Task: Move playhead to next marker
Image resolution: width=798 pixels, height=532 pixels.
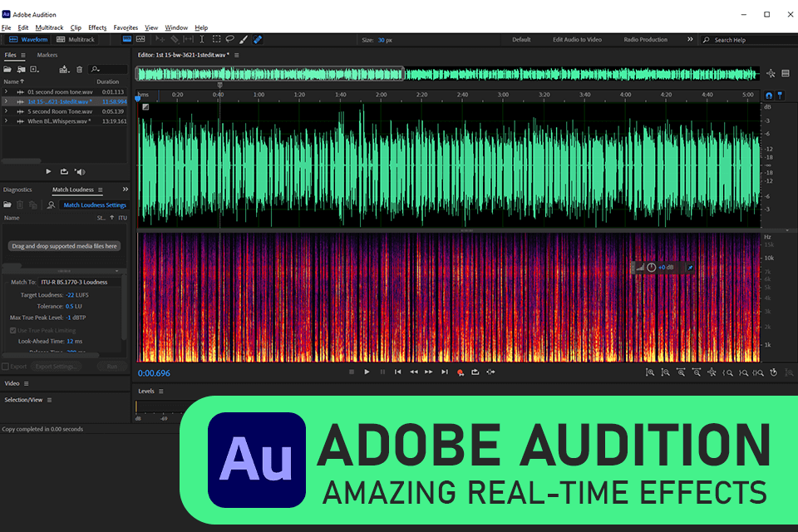Action: [x=445, y=372]
